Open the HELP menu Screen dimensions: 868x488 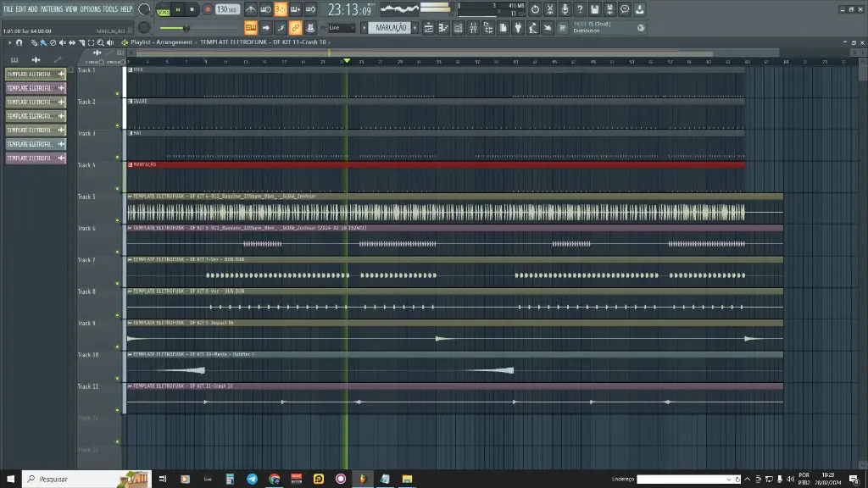pos(126,8)
